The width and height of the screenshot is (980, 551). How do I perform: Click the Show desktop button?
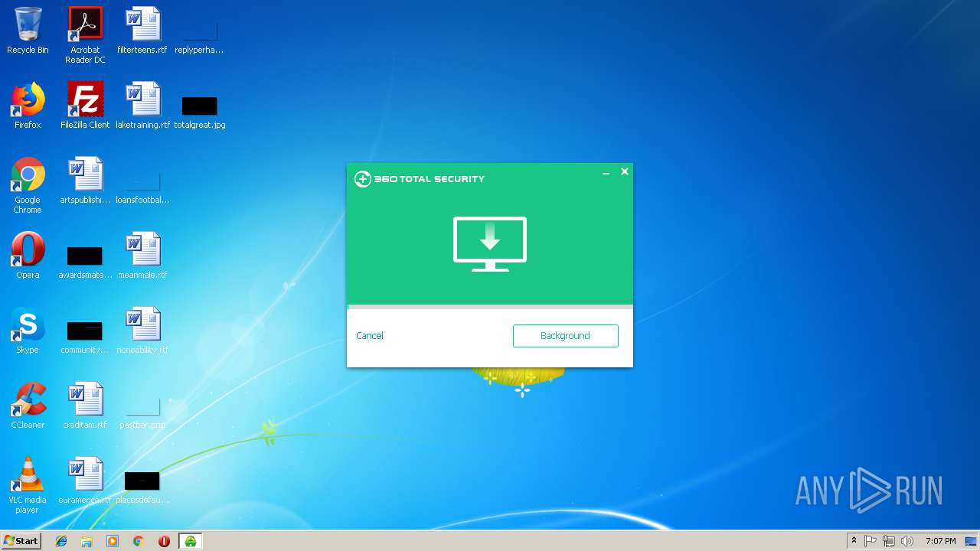click(972, 541)
